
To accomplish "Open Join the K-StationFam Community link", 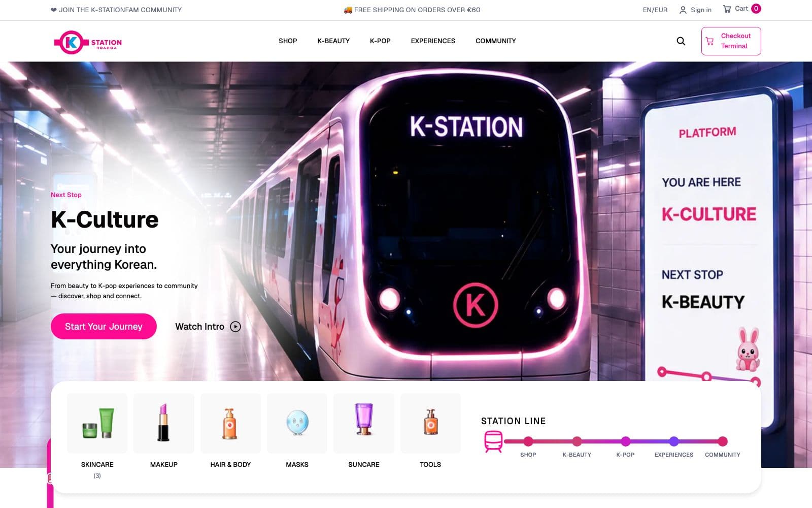I will [x=116, y=10].
